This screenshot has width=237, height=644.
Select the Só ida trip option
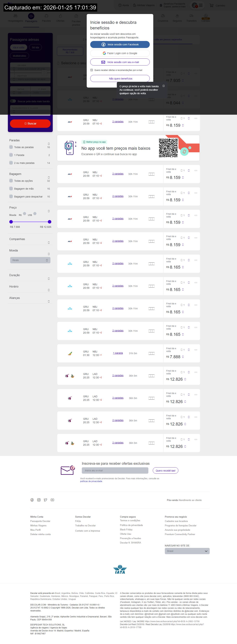[x=35, y=47]
